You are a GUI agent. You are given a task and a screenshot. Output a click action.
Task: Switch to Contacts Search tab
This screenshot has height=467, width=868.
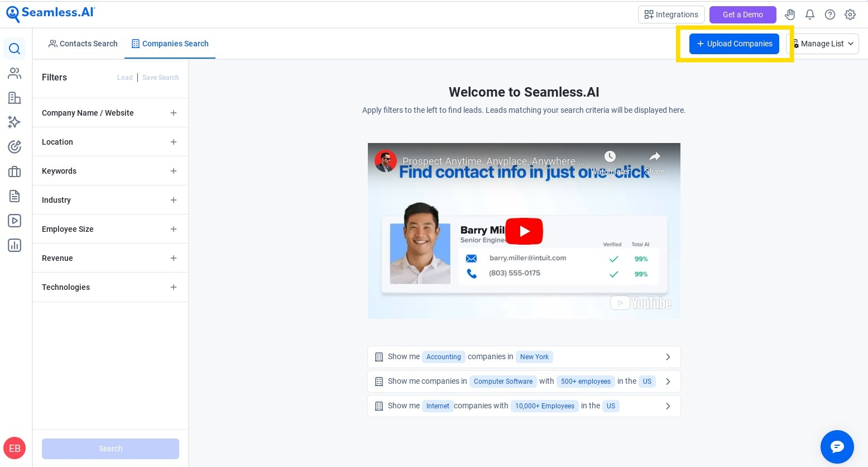83,44
